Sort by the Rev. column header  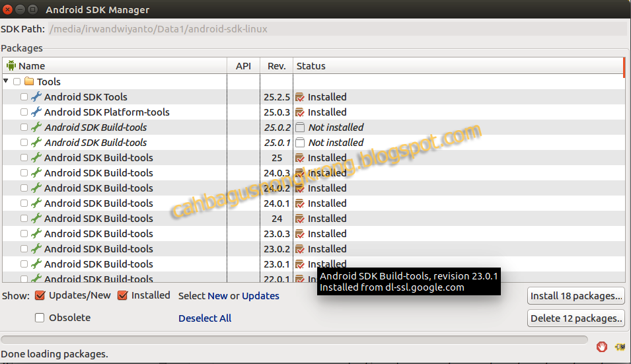point(276,65)
